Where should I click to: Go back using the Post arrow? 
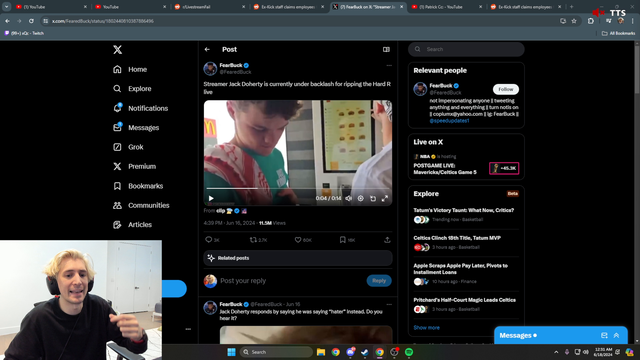click(x=207, y=49)
